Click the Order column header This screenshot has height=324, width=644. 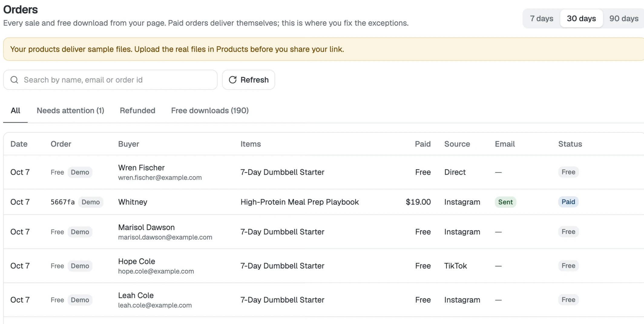[61, 144]
